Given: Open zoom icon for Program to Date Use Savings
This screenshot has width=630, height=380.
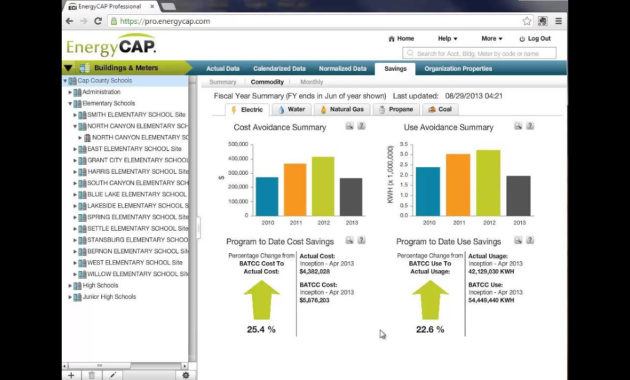Looking at the screenshot, I should 518,240.
